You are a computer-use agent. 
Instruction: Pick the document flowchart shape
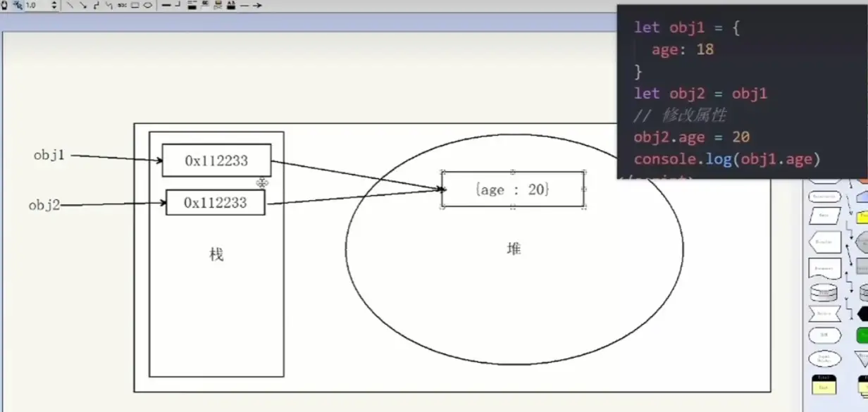tap(824, 268)
